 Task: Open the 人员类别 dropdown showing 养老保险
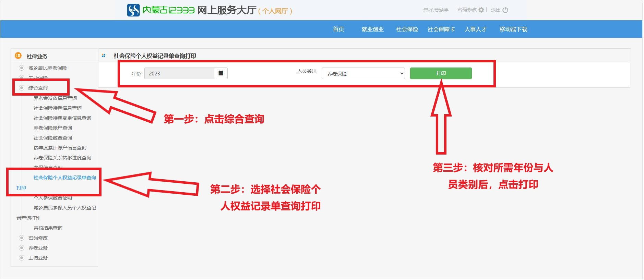[363, 73]
